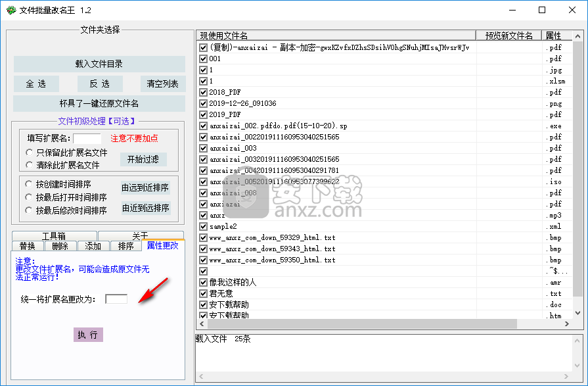Uncheck the 2018_PDF file checkbox
Screen dimensions: 588x386
(x=203, y=92)
